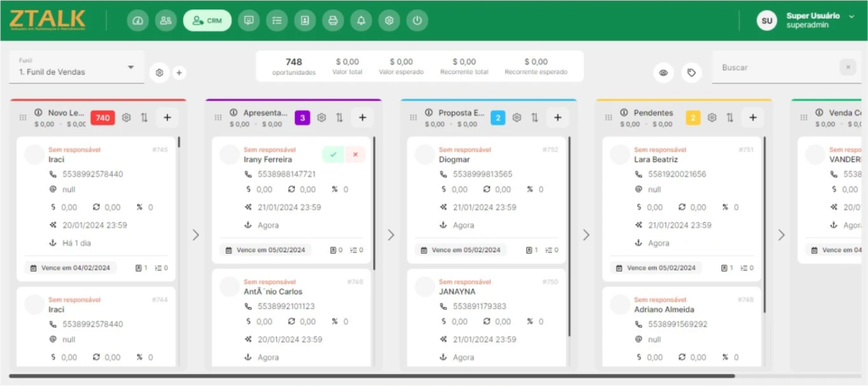Open funnel settings gear beside Funil dropdown
The height and width of the screenshot is (386, 868).
tap(159, 73)
